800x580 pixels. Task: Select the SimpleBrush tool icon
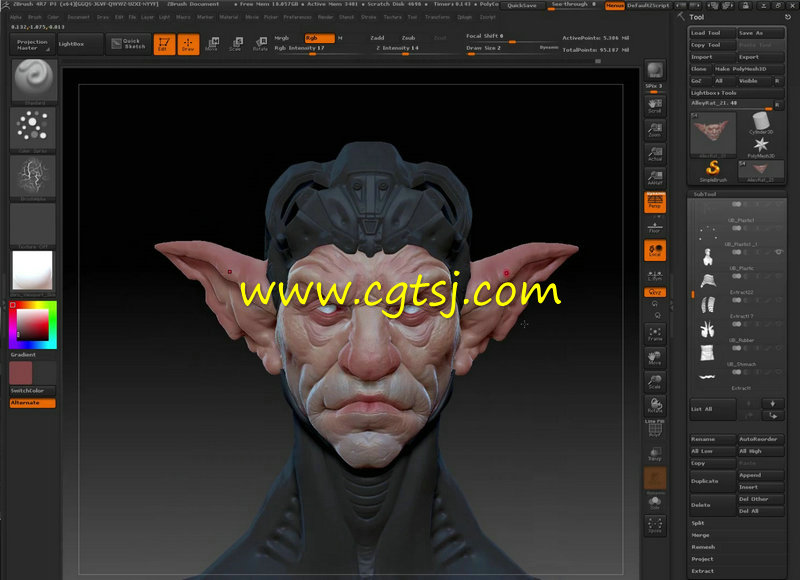pyautogui.click(x=713, y=170)
